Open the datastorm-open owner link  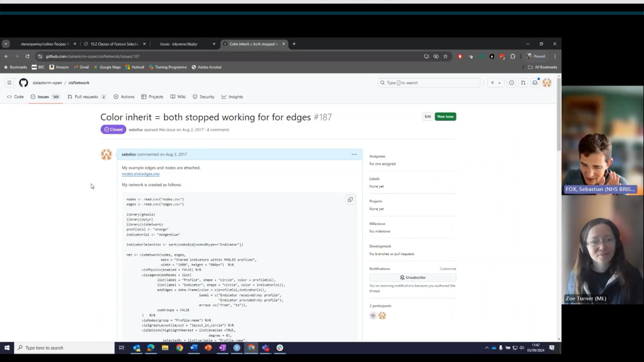tap(47, 83)
